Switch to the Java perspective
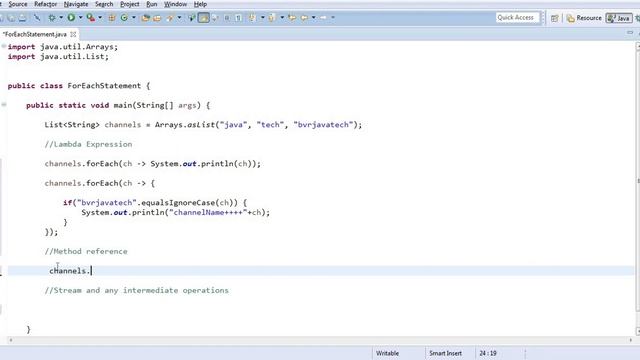Viewport: 640px width, 360px height. (x=619, y=18)
